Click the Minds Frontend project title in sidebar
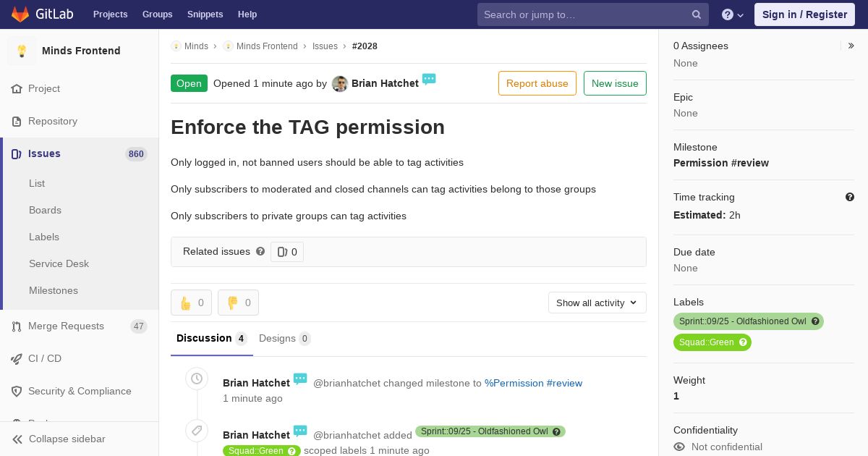 [x=81, y=51]
